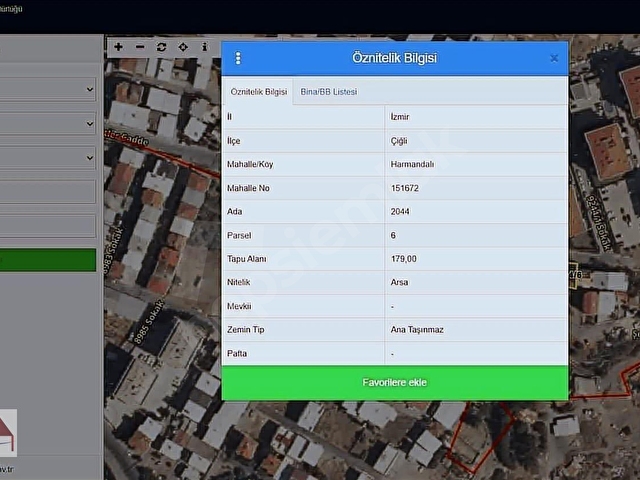Select the İzmir value cell

(476, 117)
